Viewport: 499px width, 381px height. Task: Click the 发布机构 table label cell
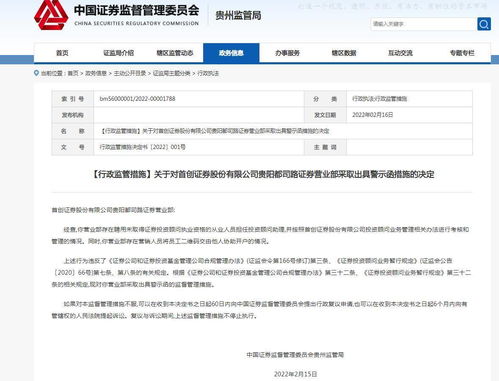[73, 115]
